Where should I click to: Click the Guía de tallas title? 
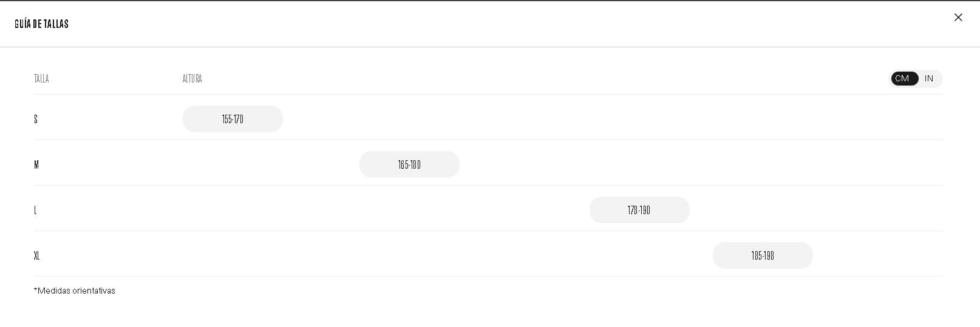41,24
